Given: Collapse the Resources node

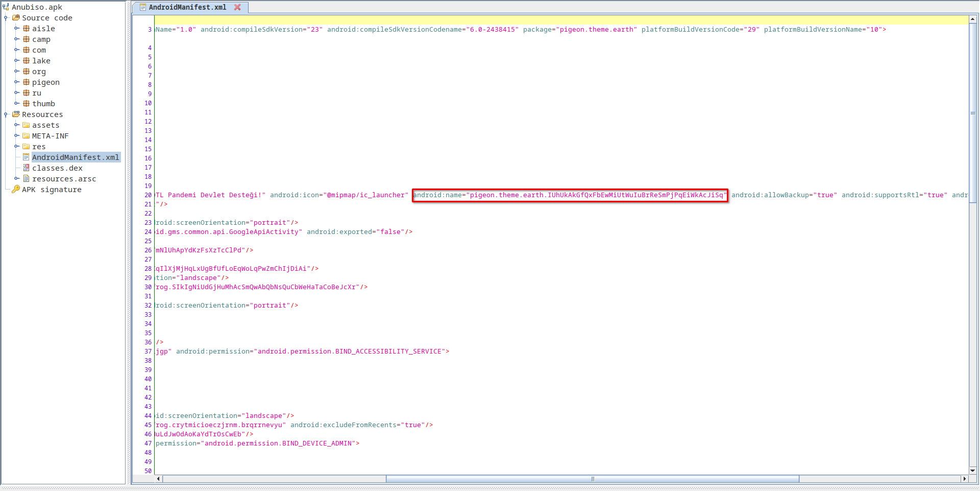Looking at the screenshot, I should [6, 114].
